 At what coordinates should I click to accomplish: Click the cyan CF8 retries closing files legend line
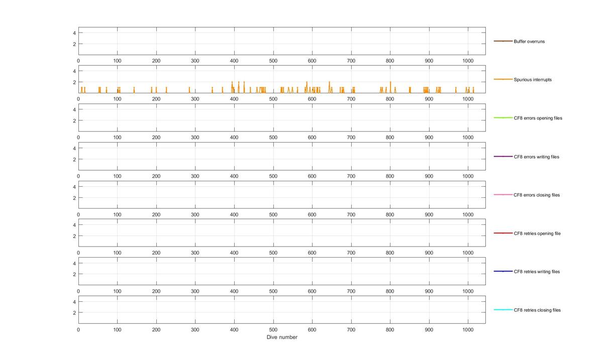pos(503,310)
